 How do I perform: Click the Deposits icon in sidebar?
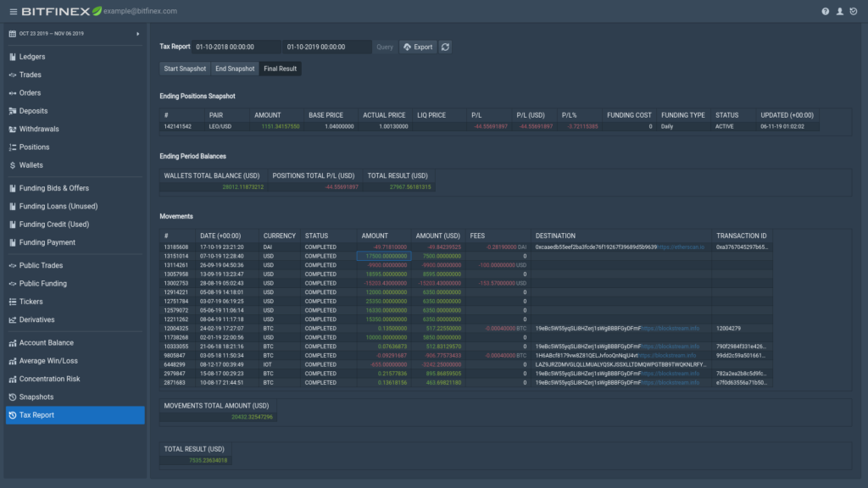tap(13, 111)
